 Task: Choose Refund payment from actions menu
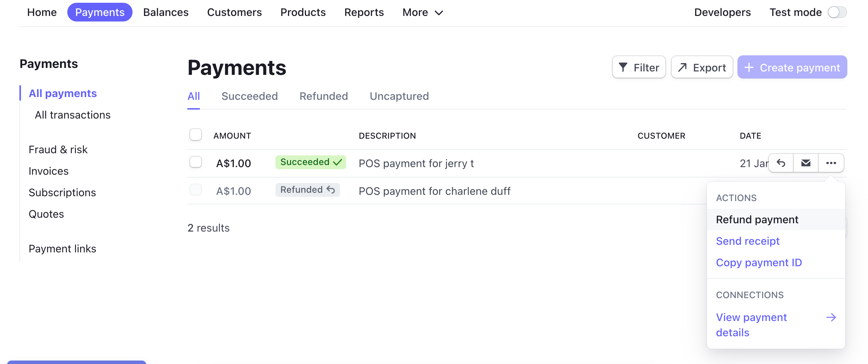[757, 220]
